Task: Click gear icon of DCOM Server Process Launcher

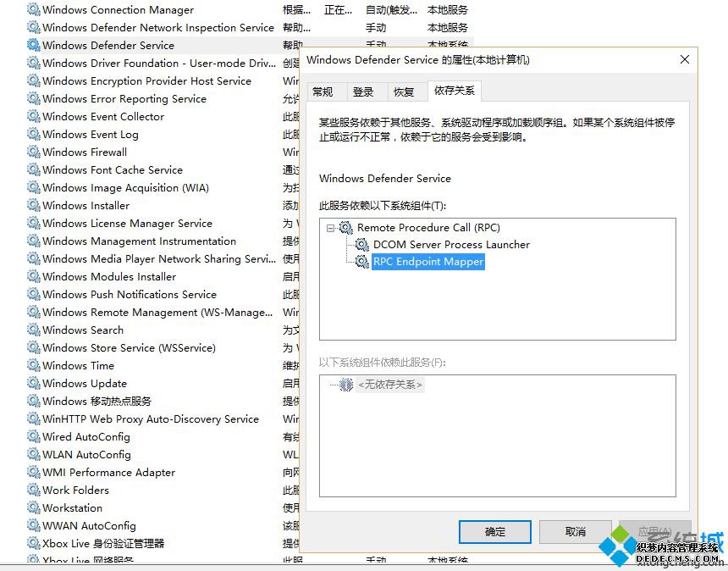Action: coord(362,244)
